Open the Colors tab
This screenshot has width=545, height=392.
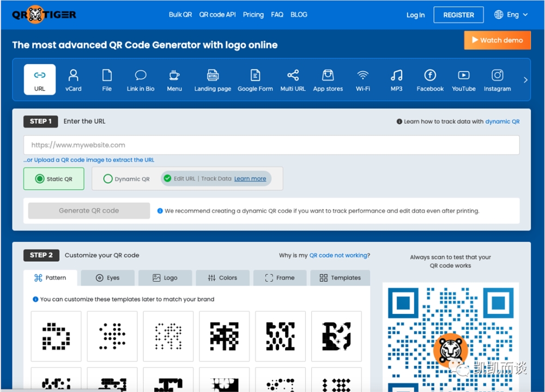(x=223, y=278)
